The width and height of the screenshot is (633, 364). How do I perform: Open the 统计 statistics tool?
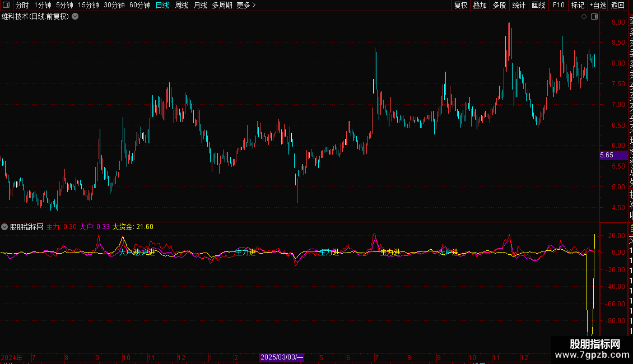[519, 5]
